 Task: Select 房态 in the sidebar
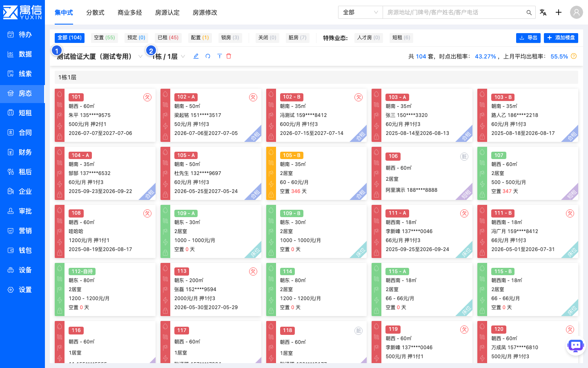22,93
